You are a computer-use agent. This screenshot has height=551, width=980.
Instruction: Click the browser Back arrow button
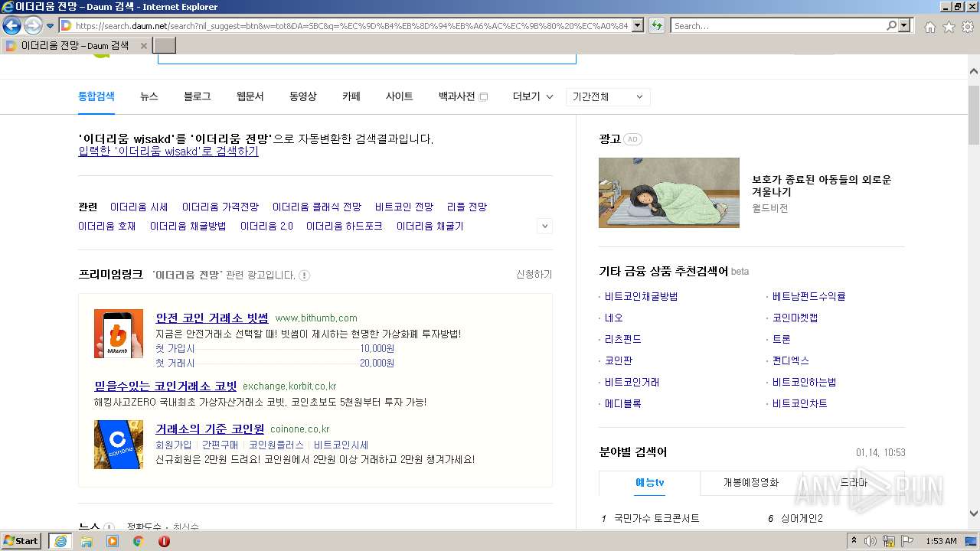click(x=11, y=25)
